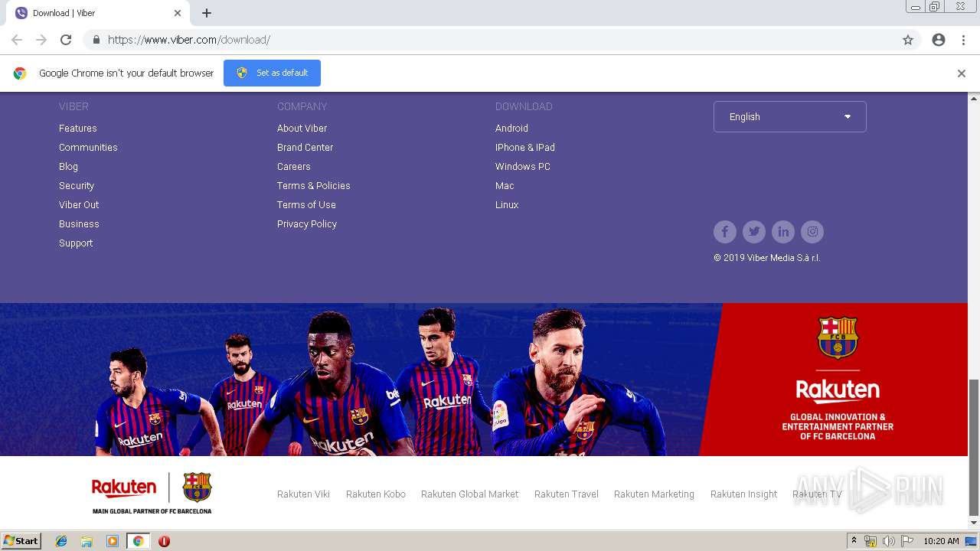Click the Windows Start button
980x551 pixels.
click(21, 541)
